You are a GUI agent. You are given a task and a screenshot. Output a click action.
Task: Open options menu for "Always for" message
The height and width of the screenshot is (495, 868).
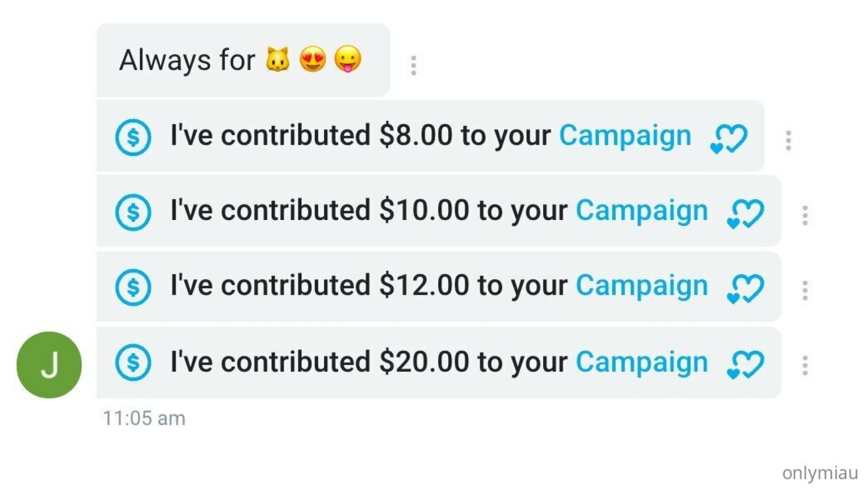coord(413,66)
